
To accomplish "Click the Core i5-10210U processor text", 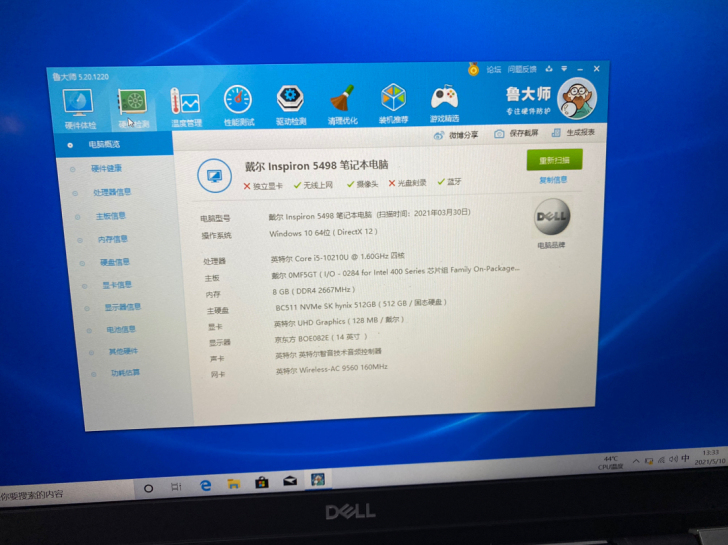I will coord(338,257).
